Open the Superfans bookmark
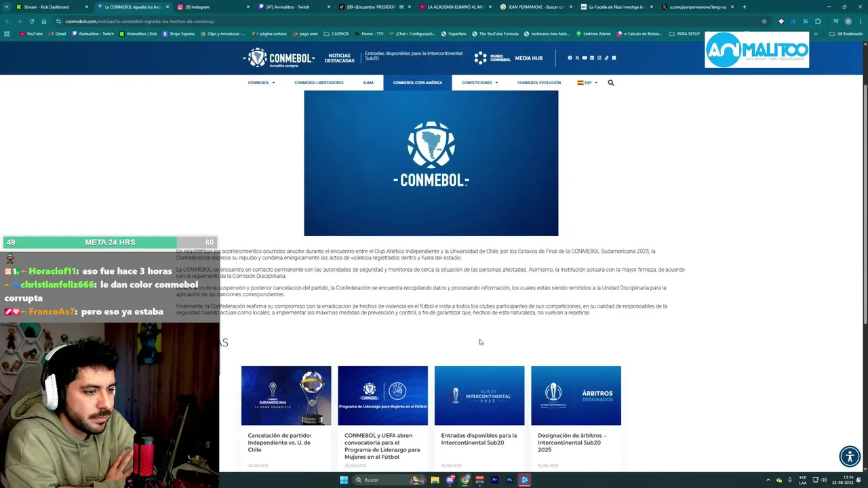Screen dimensions: 868x488 pos(454,34)
